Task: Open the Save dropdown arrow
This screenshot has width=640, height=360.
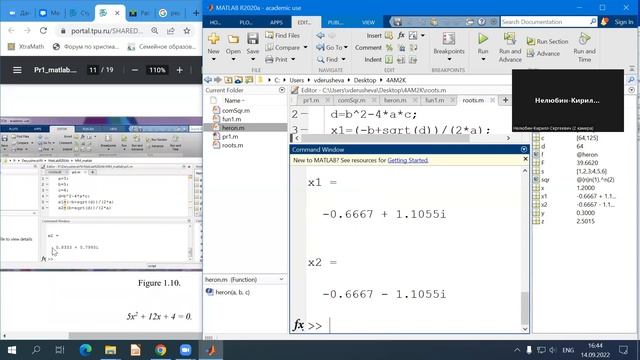Action: (253, 60)
